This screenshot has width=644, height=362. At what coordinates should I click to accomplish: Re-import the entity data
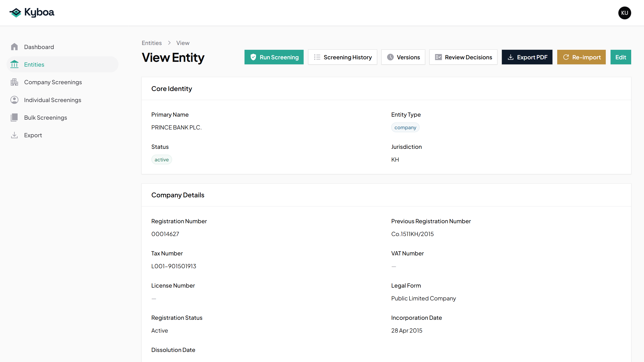(581, 57)
